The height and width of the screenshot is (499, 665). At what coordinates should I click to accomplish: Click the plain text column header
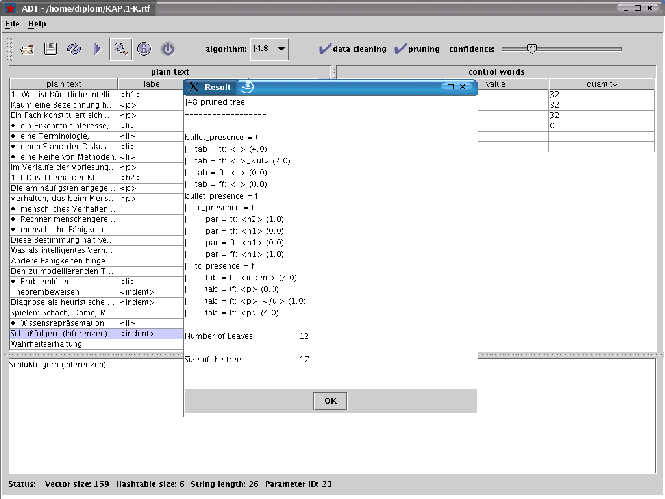click(64, 84)
